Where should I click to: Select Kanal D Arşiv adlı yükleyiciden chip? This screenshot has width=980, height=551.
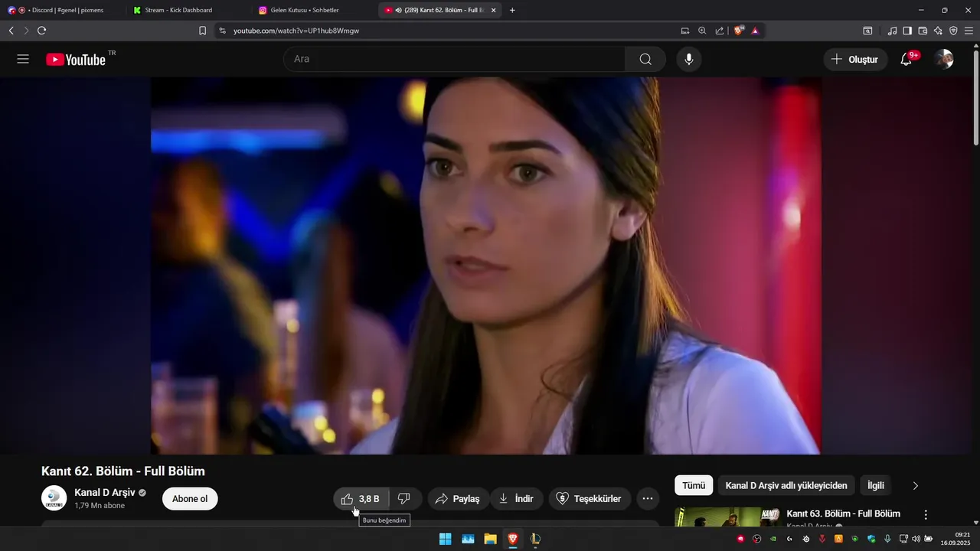(786, 485)
